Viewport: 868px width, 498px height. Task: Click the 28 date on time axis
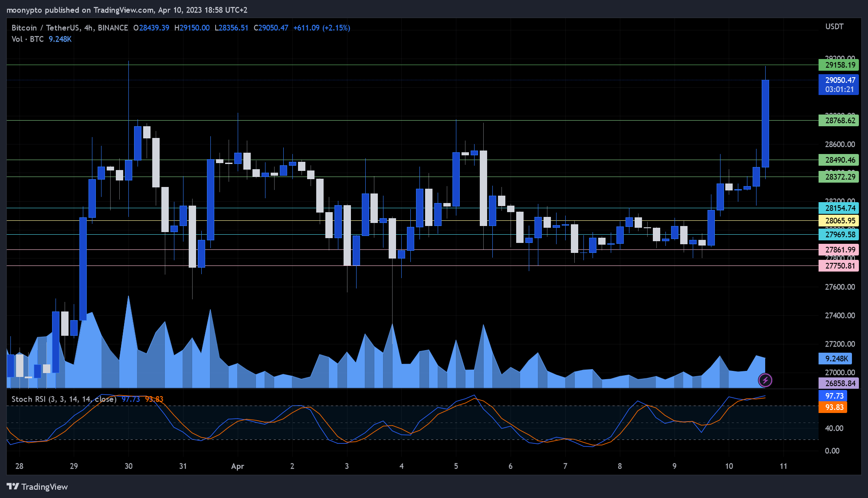(20, 466)
